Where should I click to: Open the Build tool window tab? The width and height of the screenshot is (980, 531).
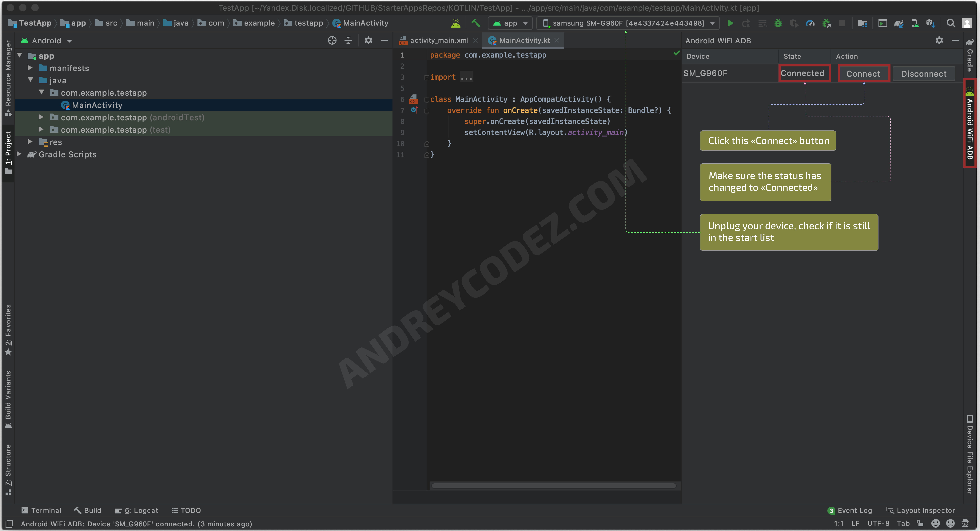click(88, 510)
